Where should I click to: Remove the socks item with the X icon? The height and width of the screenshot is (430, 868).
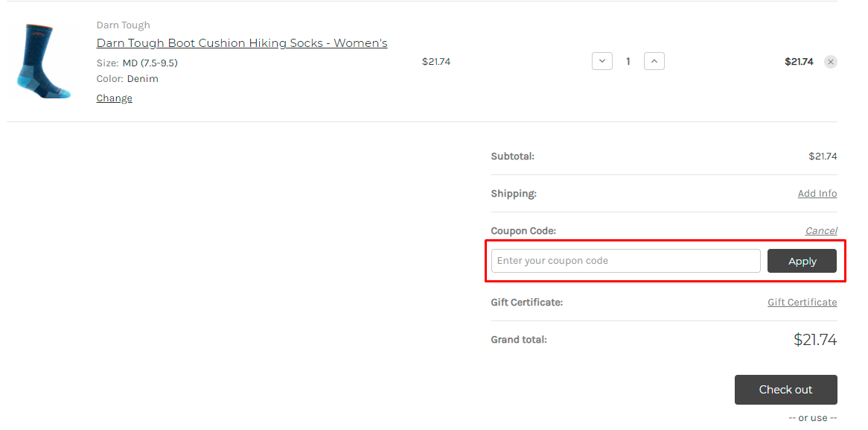point(830,62)
